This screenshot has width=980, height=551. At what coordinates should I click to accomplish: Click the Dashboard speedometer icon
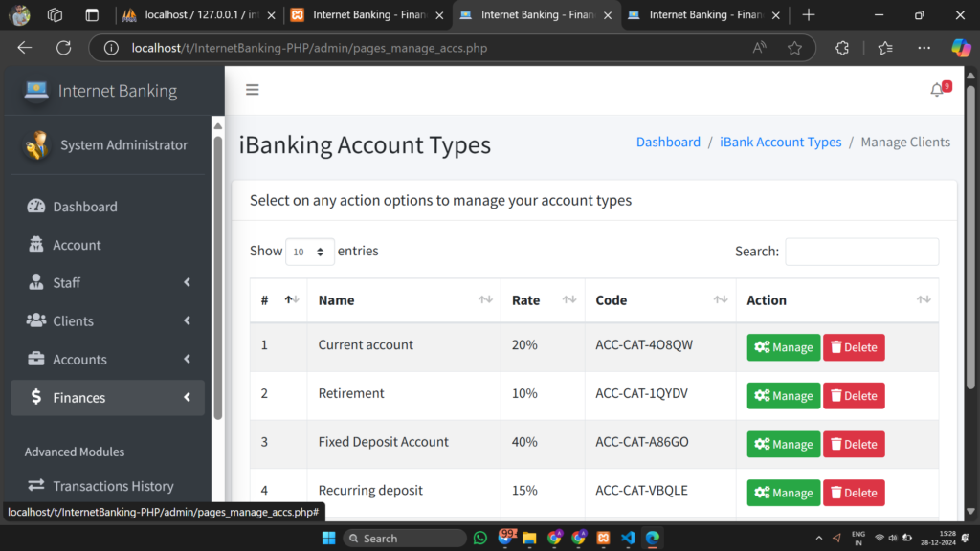point(35,207)
